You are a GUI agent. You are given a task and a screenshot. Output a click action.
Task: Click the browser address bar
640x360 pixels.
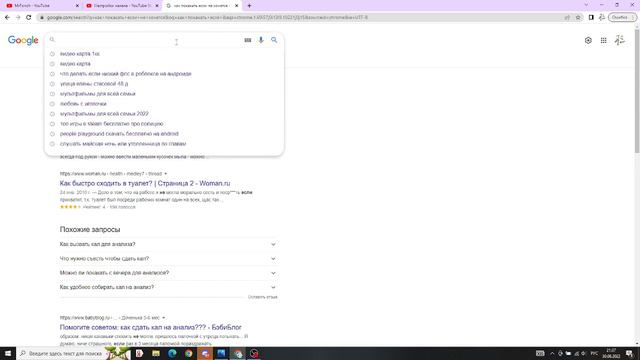pyautogui.click(x=302, y=18)
